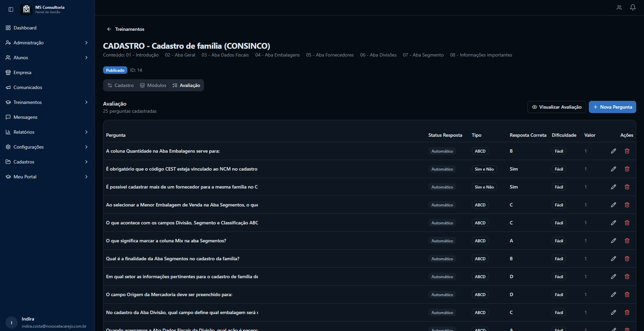The height and width of the screenshot is (331, 644).
Task: Click the Visualizar Avaliação button
Action: tap(557, 107)
